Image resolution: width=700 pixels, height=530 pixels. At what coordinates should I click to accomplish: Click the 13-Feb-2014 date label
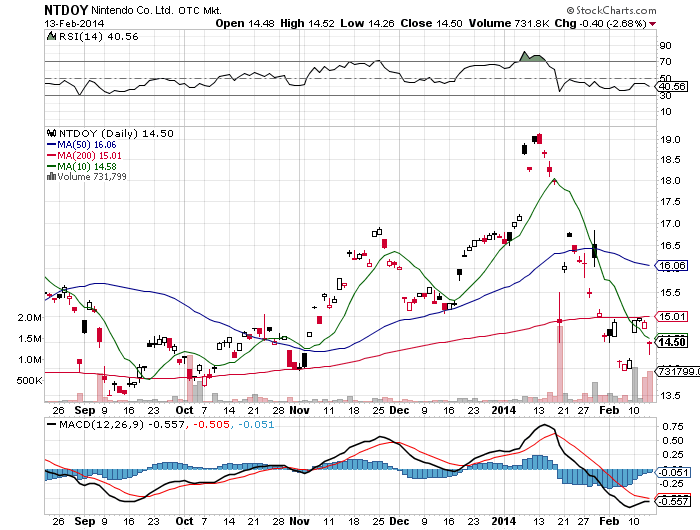[x=74, y=23]
